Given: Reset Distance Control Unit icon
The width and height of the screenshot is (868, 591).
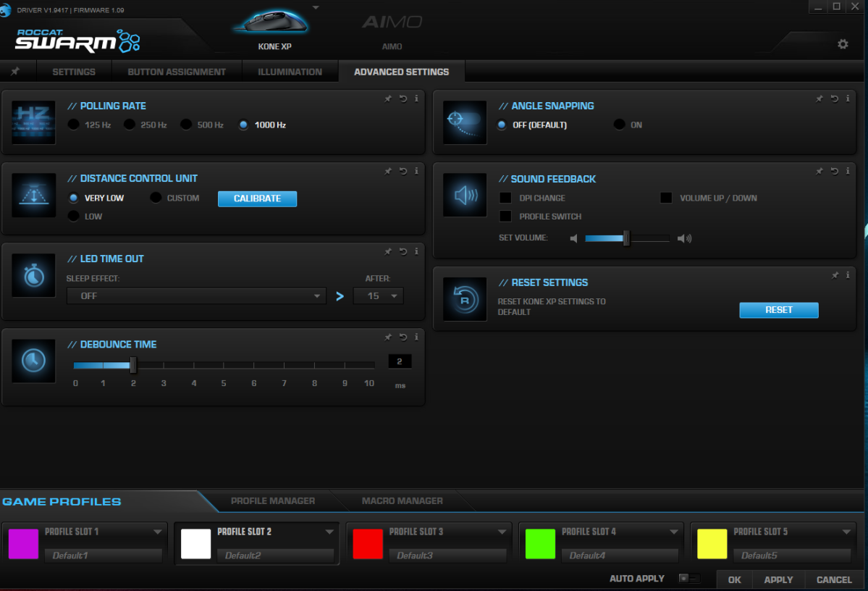Looking at the screenshot, I should click(x=403, y=171).
